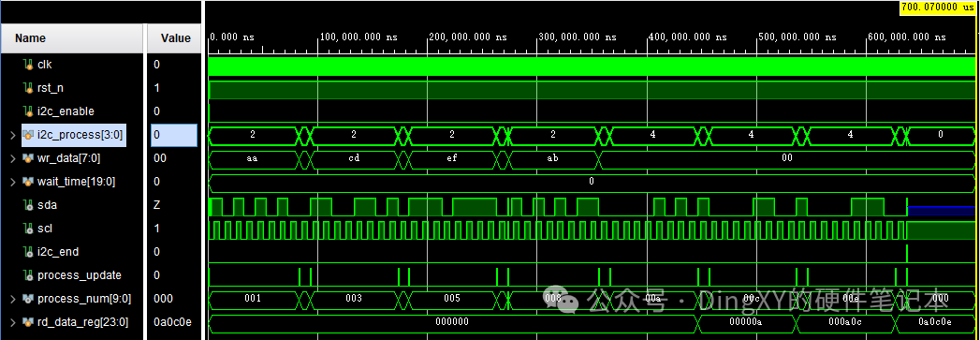Click the Name column header
Screen dimensions: 980x340
pyautogui.click(x=72, y=38)
